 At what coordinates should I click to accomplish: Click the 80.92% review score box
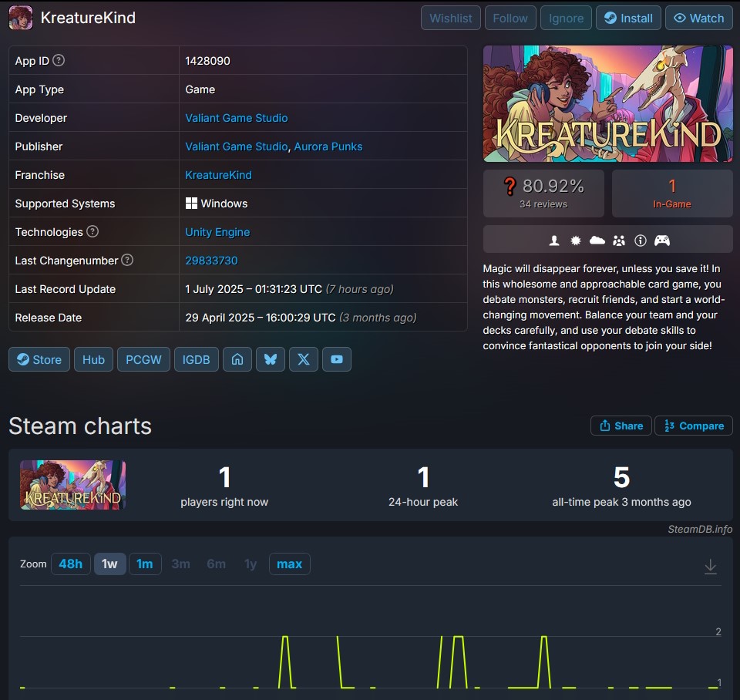(543, 194)
